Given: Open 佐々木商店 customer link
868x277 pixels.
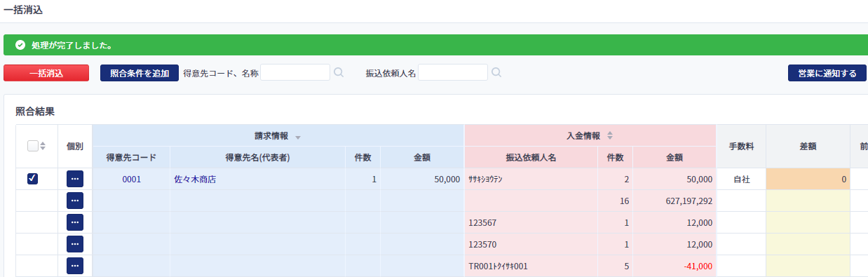Looking at the screenshot, I should 195,180.
